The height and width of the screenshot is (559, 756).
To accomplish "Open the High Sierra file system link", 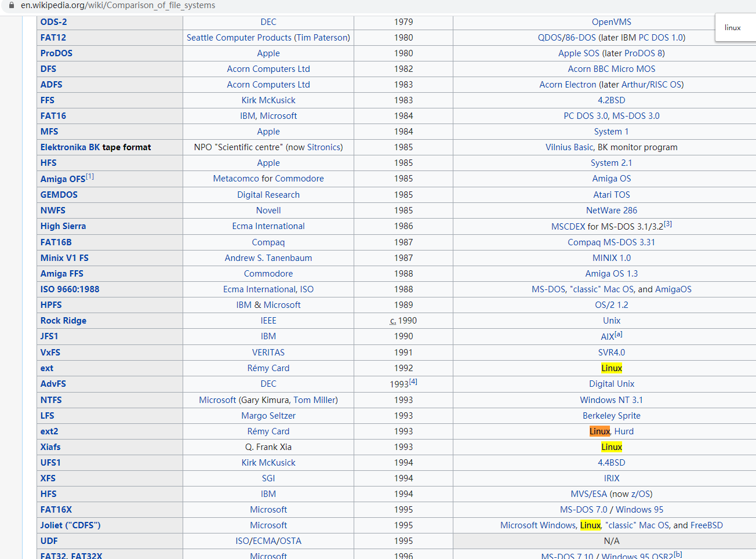I will [x=63, y=226].
